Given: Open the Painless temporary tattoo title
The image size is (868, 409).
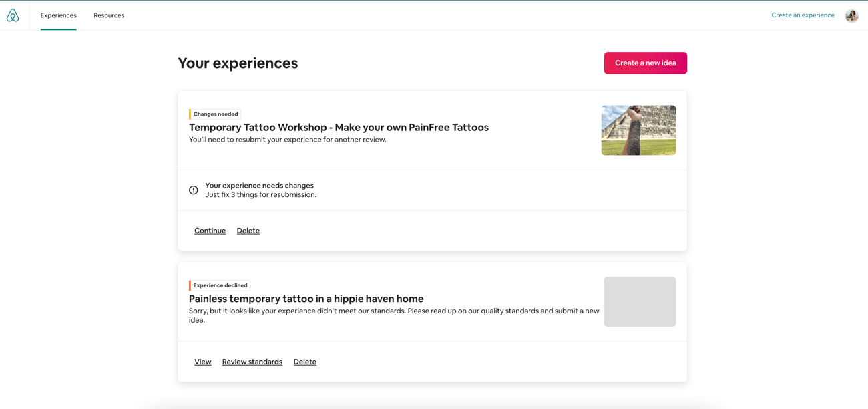Looking at the screenshot, I should point(306,299).
